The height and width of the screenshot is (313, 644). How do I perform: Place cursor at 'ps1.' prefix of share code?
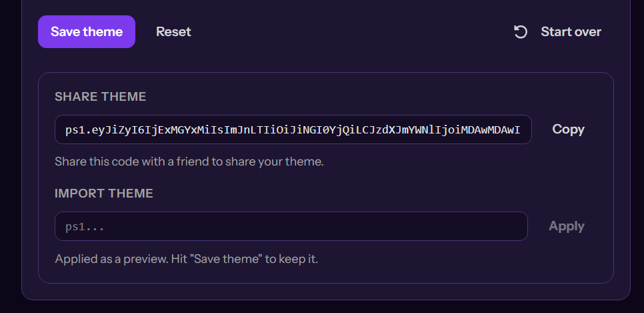point(77,130)
